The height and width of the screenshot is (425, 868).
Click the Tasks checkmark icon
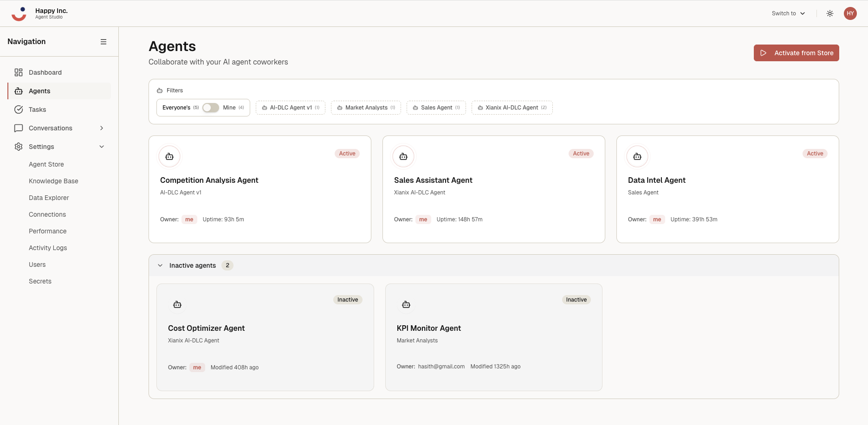pyautogui.click(x=18, y=109)
